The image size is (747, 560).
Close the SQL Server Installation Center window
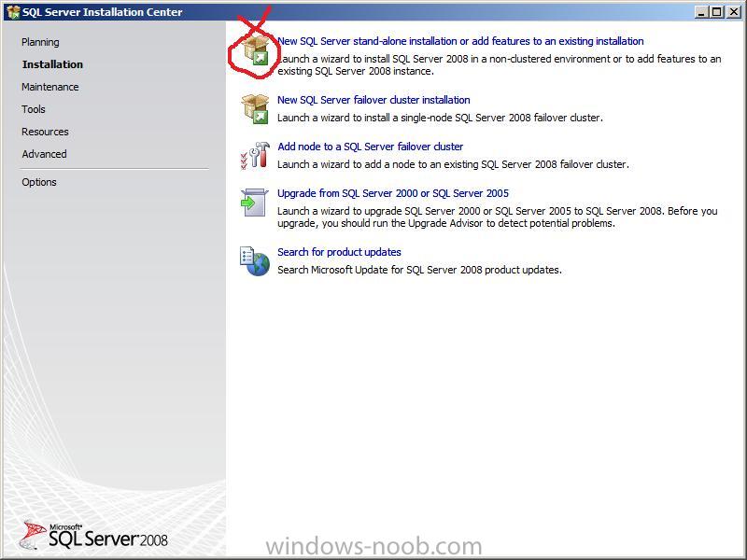[734, 12]
